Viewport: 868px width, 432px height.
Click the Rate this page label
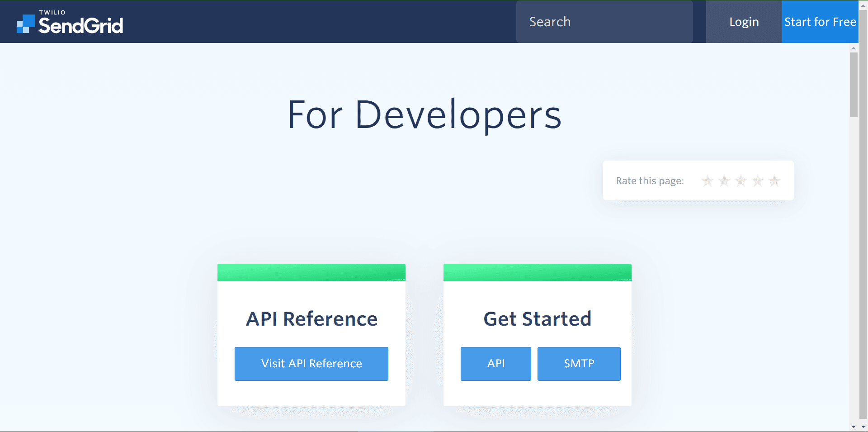(x=650, y=180)
